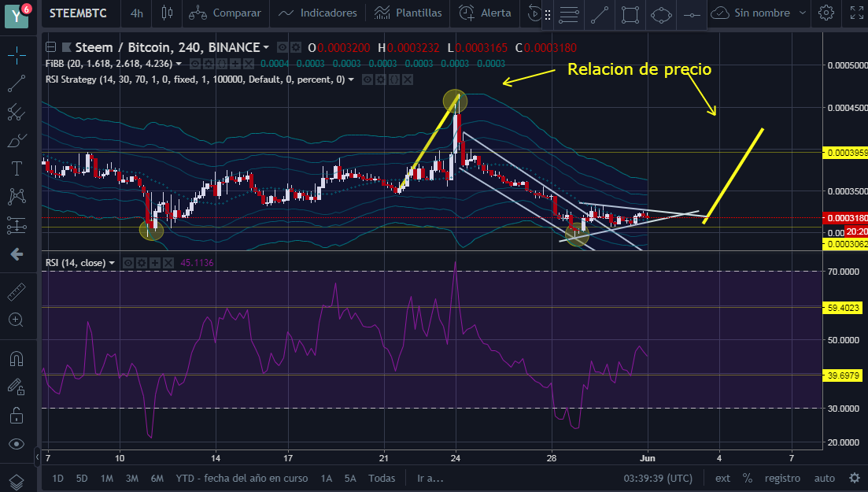
Task: Toggle main series visibility eye
Action: (x=283, y=48)
